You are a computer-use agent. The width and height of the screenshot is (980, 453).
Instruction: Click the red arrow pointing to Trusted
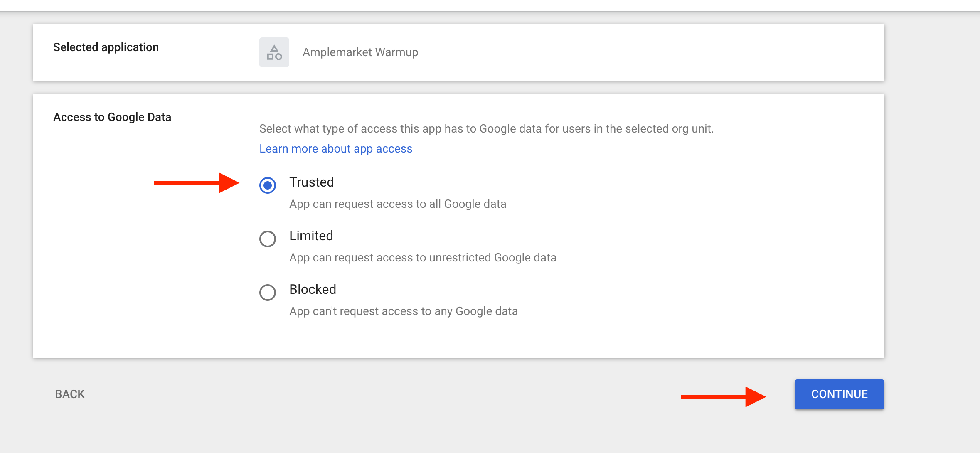[196, 183]
